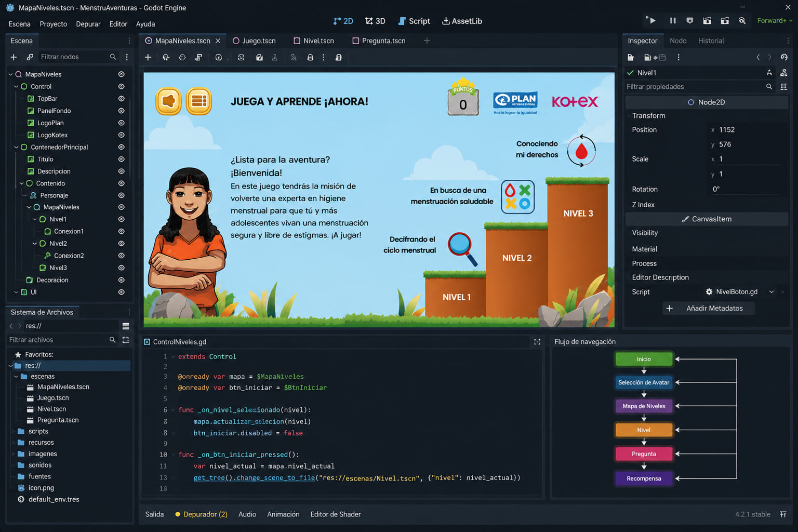Switch to the 3D workspace
Image resolution: width=798 pixels, height=532 pixels.
pos(375,21)
